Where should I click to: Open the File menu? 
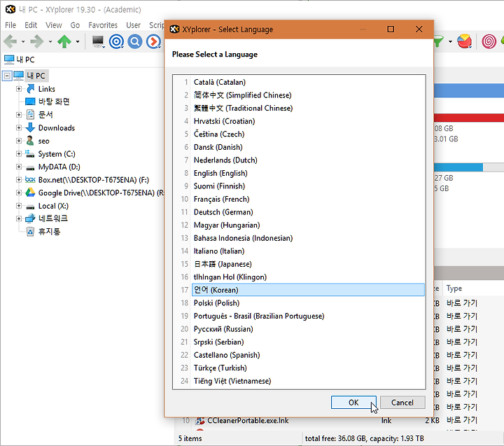tap(10, 25)
